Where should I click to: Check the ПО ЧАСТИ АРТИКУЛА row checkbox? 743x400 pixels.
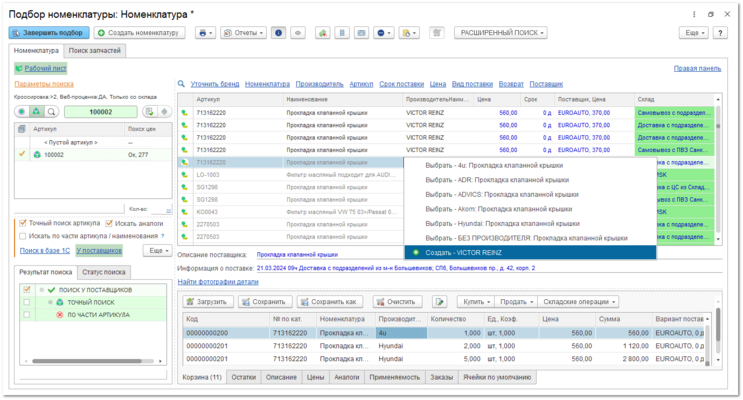point(27,315)
